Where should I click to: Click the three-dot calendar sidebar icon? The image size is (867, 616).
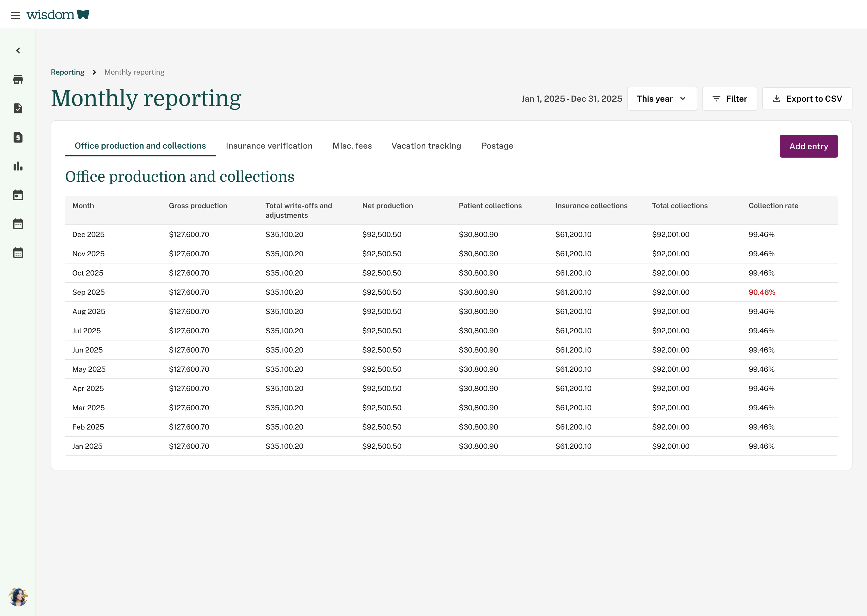pos(18,224)
